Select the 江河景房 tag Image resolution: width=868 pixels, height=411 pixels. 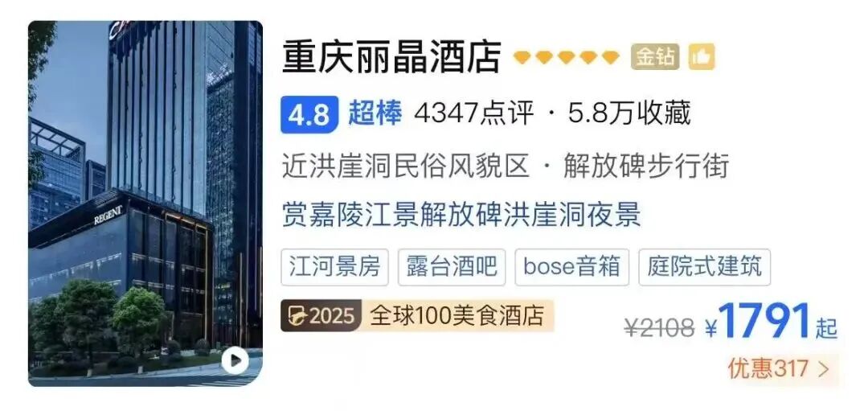(x=334, y=267)
